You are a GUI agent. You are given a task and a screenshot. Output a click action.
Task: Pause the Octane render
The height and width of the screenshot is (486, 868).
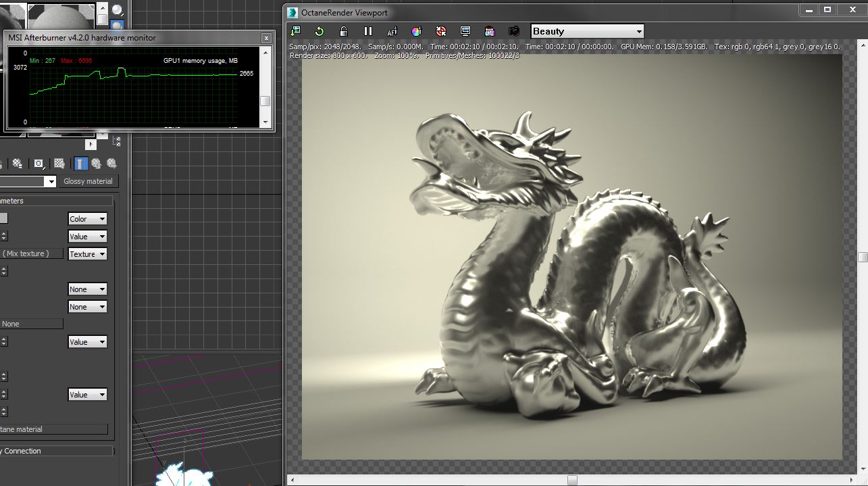368,31
